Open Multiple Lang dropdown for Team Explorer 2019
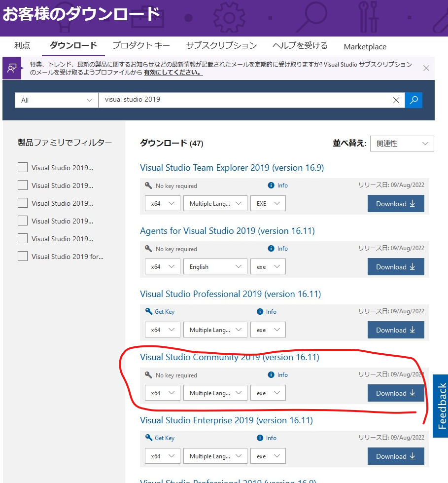Image resolution: width=448 pixels, height=483 pixels. click(215, 203)
